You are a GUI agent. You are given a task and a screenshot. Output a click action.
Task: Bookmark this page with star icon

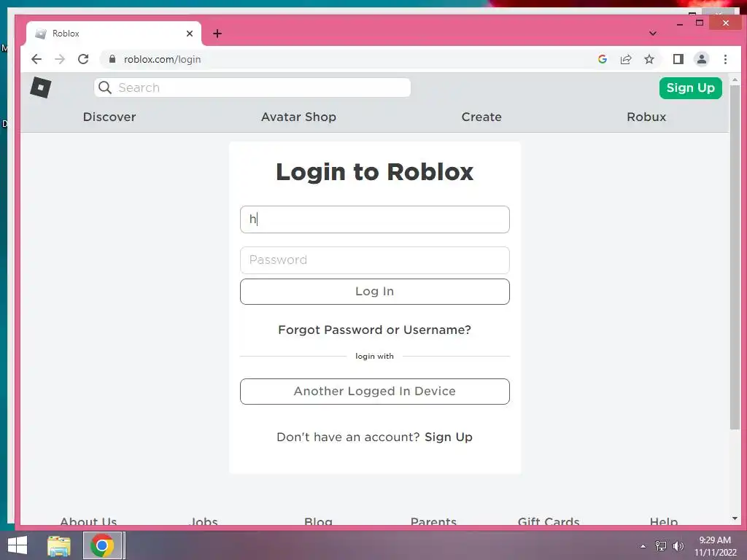(649, 59)
